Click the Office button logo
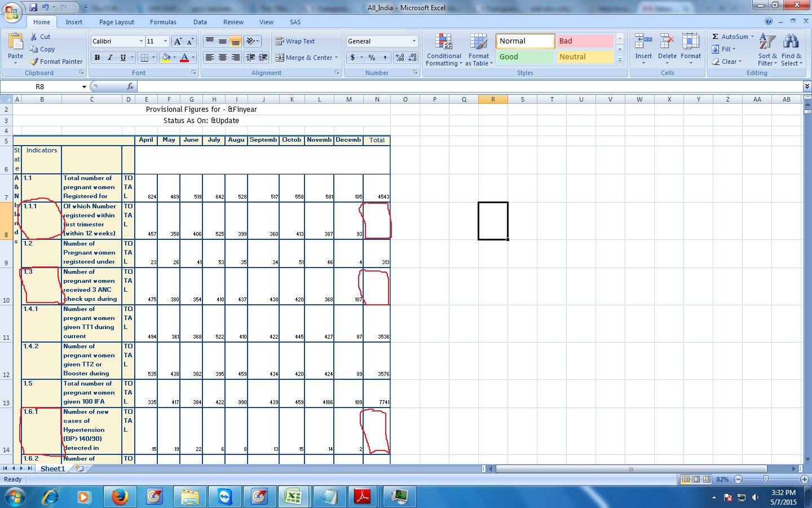812x508 pixels. tap(12, 11)
